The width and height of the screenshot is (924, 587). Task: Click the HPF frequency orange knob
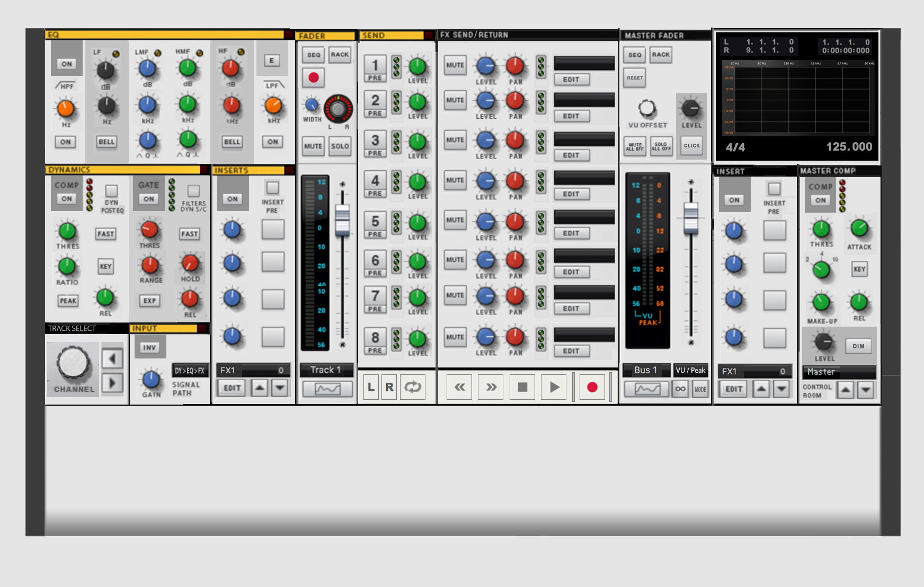[66, 109]
